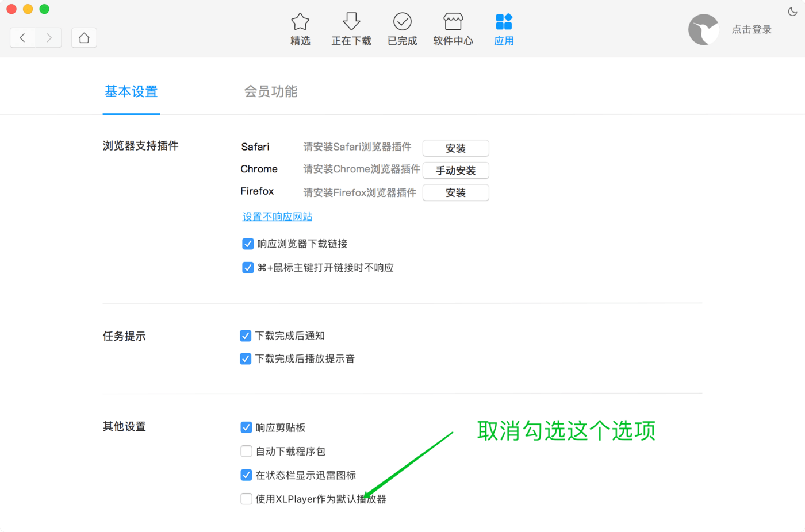
Task: Open the 已完成 completed checkmark icon
Action: 402,22
